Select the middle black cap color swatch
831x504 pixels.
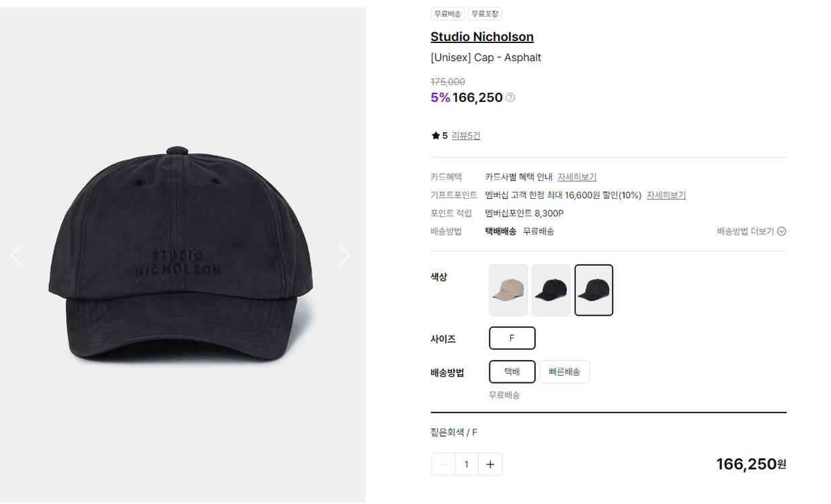(x=551, y=290)
